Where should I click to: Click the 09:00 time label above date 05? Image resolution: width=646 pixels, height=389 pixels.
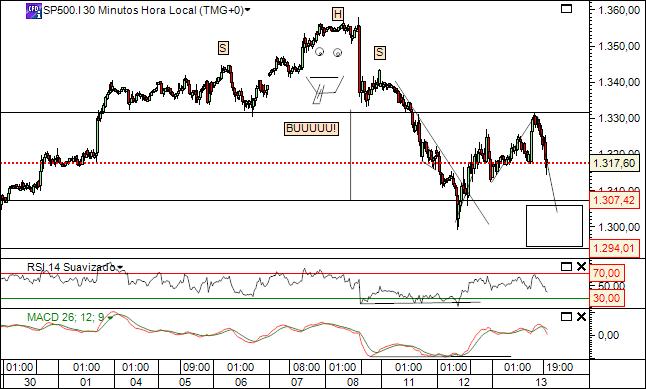coord(196,367)
